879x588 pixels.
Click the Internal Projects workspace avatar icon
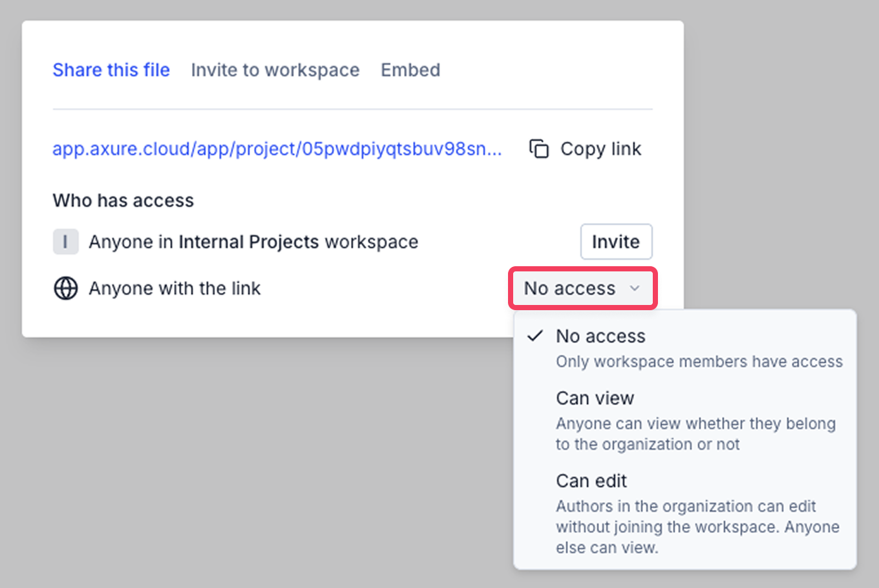(x=65, y=242)
